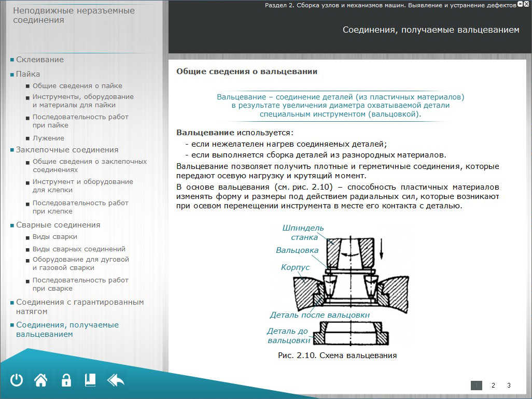The width and height of the screenshot is (532, 399).
Task: Select Виды сварки topic
Action: pos(54,237)
